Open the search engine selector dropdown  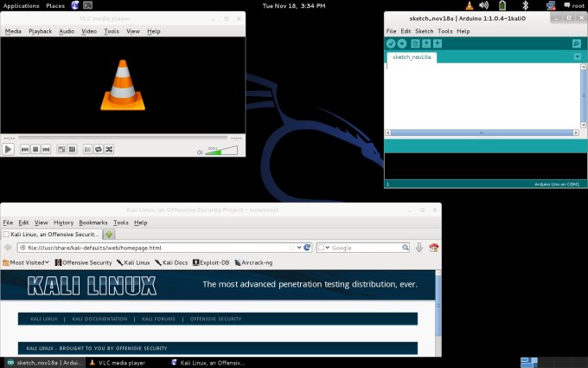pyautogui.click(x=323, y=248)
